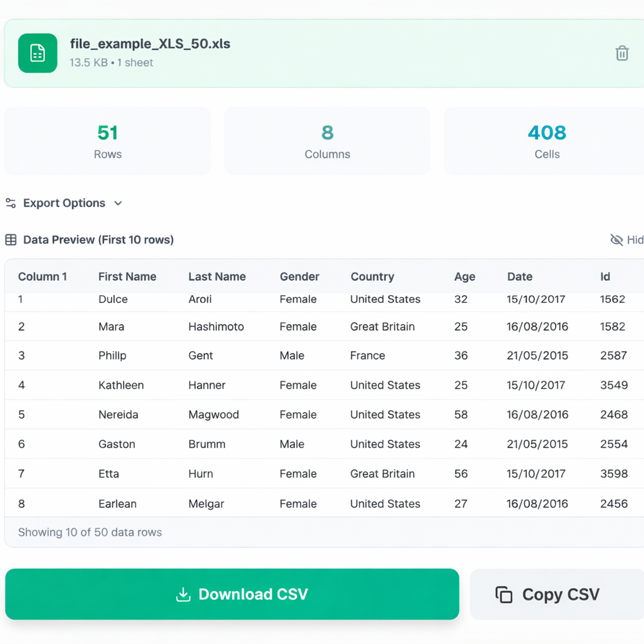Image resolution: width=644 pixels, height=644 pixels.
Task: Delete the uploaded file using the trash icon
Action: pos(622,53)
